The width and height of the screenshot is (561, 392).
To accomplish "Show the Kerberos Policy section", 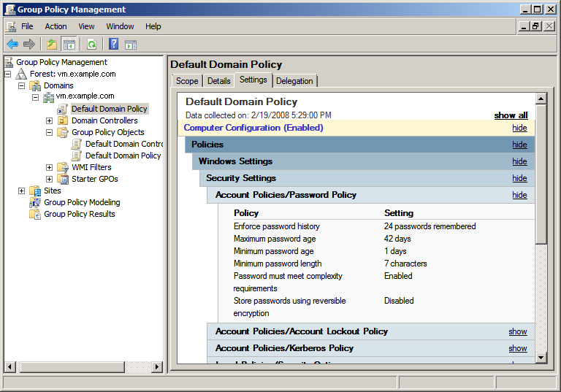I will (518, 349).
